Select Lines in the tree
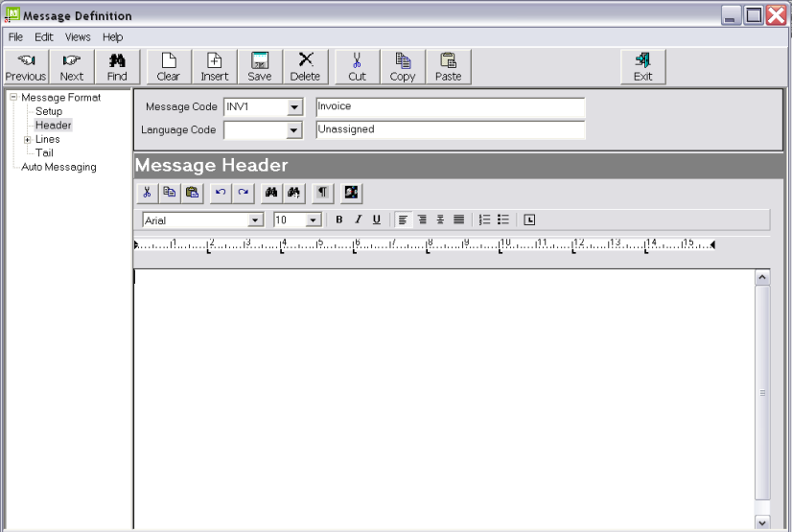Image resolution: width=792 pixels, height=532 pixels. [48, 139]
